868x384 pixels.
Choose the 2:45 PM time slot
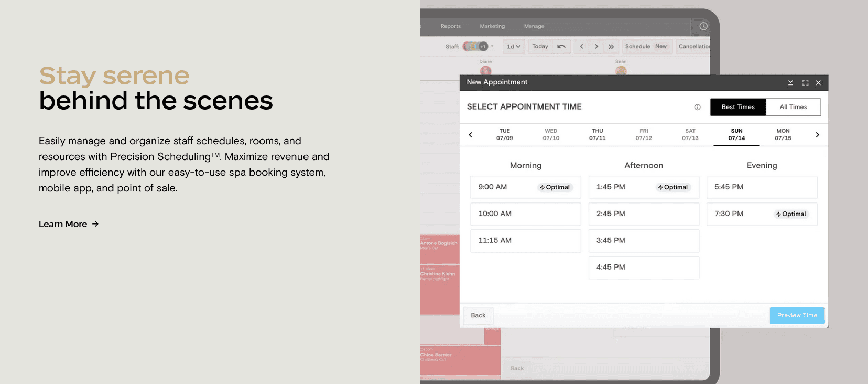644,214
